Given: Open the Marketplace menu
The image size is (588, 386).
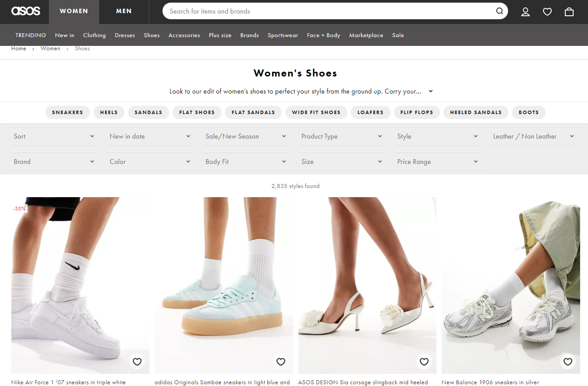Looking at the screenshot, I should tap(366, 35).
